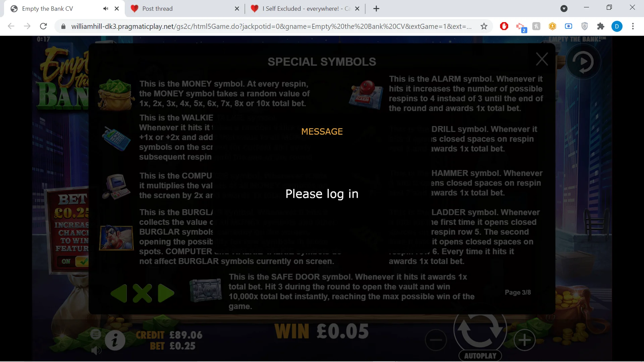This screenshot has width=644, height=362.
Task: Open Chrome three-dot menu
Action: [633, 26]
